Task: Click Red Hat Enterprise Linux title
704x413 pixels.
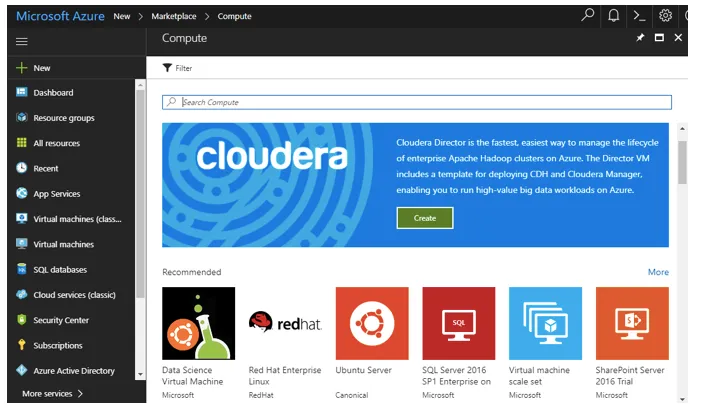Action: click(x=285, y=376)
